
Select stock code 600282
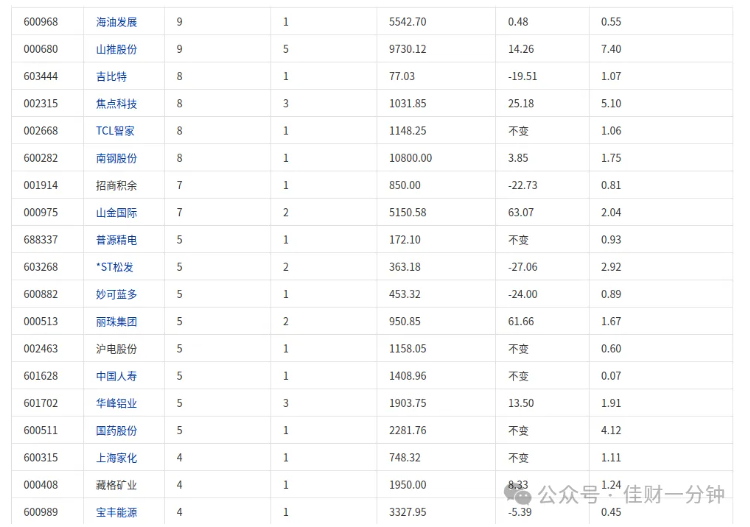pyautogui.click(x=41, y=158)
